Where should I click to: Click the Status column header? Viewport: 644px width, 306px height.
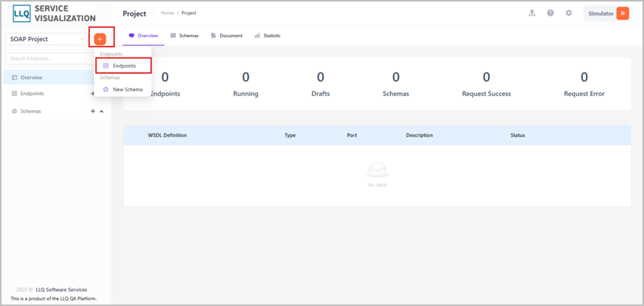[x=518, y=135]
